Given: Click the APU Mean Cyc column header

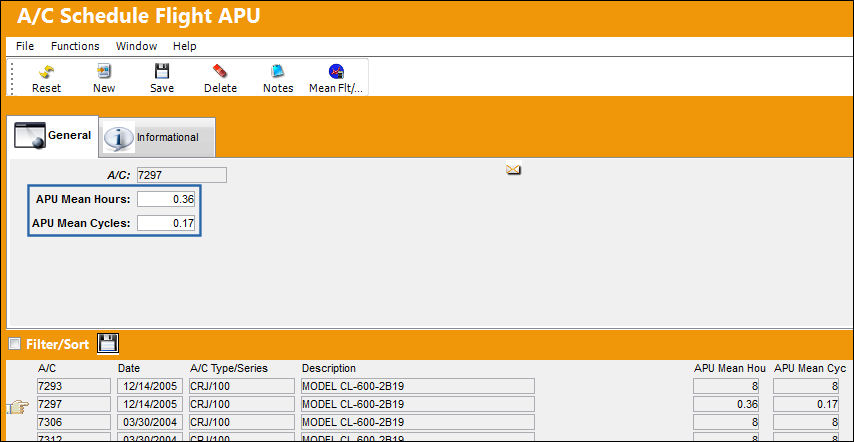Looking at the screenshot, I should coord(810,369).
